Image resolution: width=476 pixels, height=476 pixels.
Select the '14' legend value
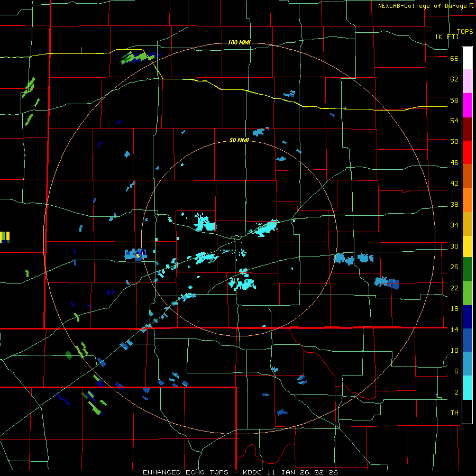point(454,329)
